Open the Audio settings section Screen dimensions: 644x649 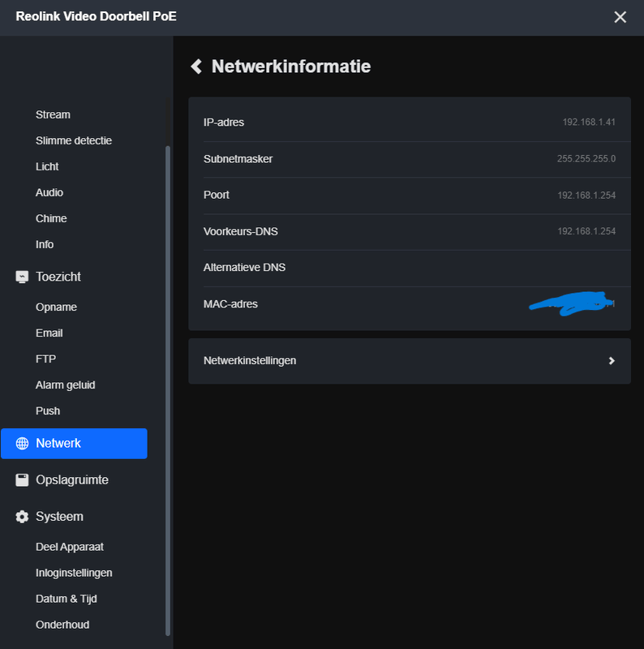[x=49, y=192]
